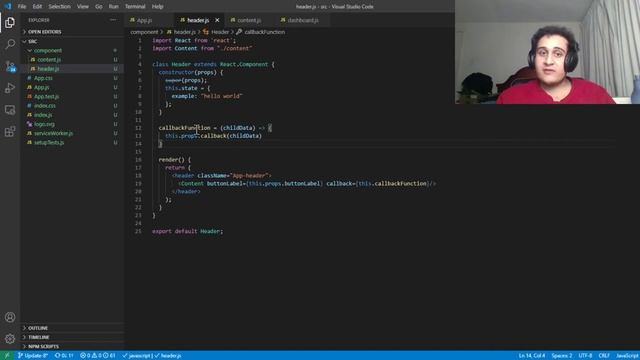Open the Remote Explorer view
Viewport: 640px width, 360px height.
10,110
